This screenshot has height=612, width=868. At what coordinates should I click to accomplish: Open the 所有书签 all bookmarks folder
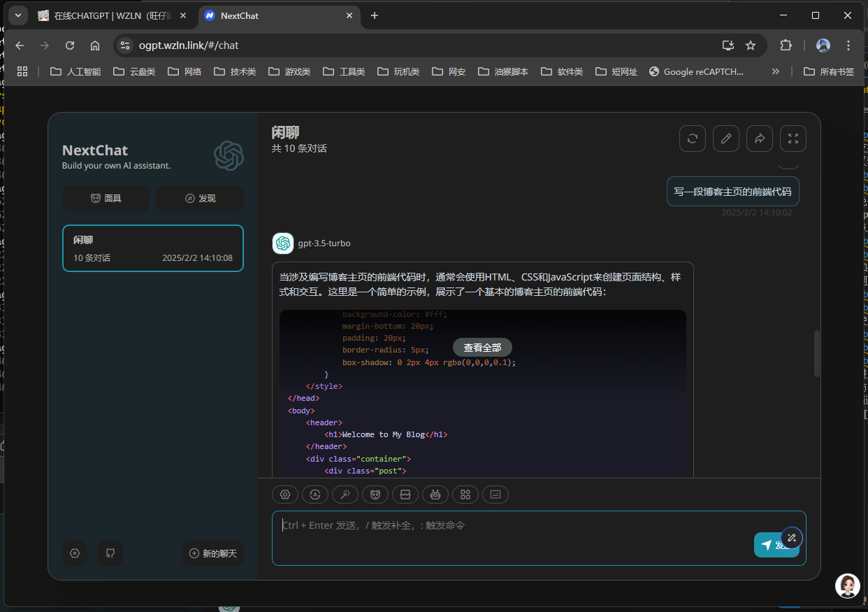tap(829, 71)
